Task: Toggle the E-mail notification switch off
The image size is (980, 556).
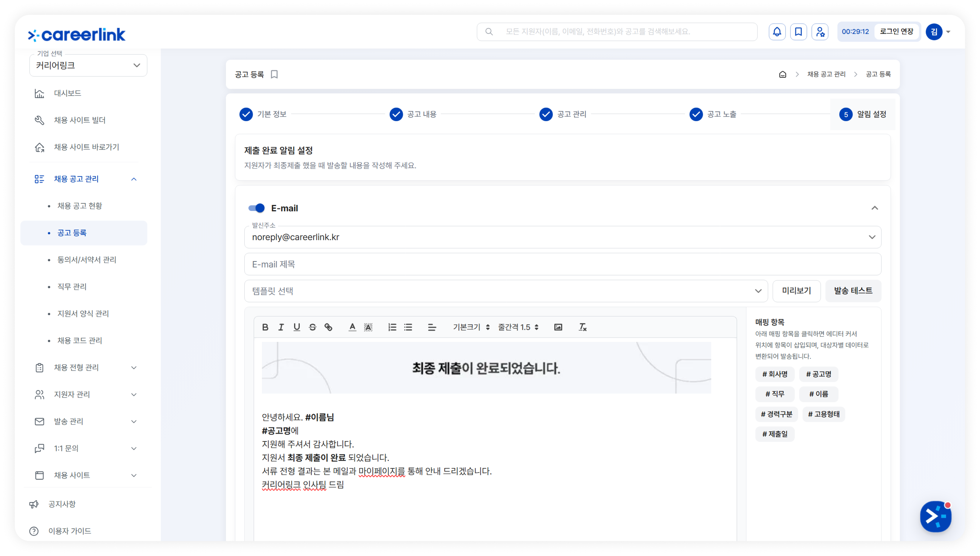Action: click(x=256, y=208)
